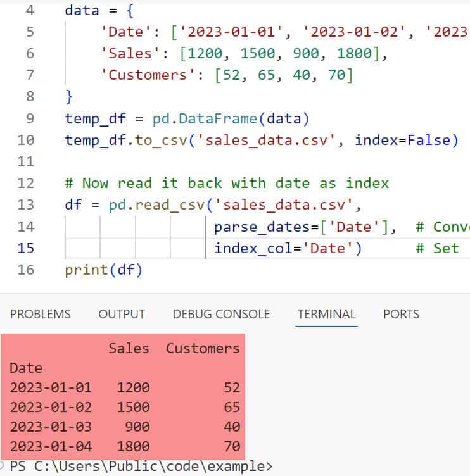
Task: Click the comment "Now read it back" line
Action: 226,184
